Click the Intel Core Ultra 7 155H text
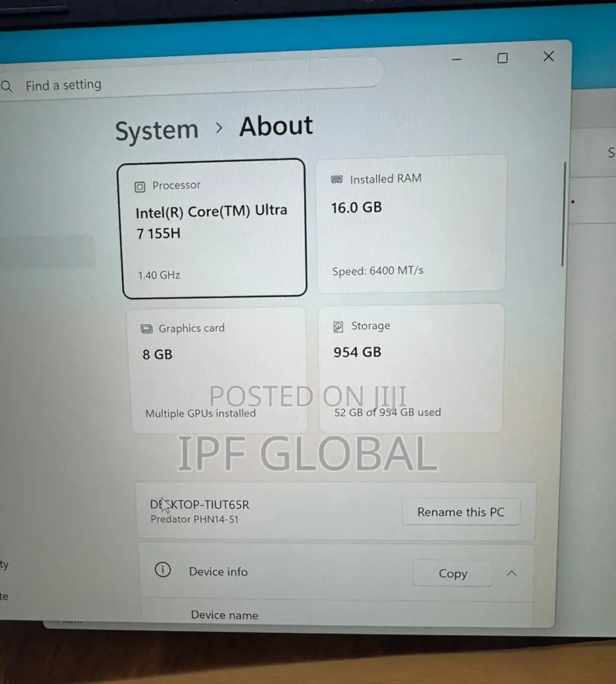Viewport: 616px width, 684px height. click(x=211, y=221)
